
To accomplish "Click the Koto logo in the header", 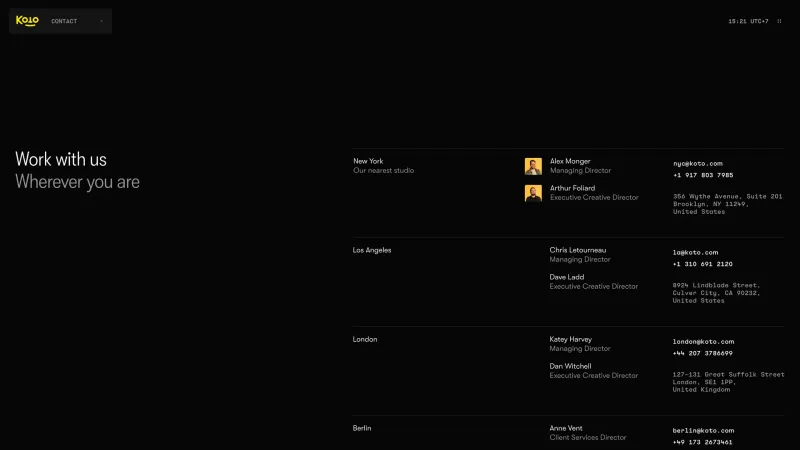I will pyautogui.click(x=27, y=21).
